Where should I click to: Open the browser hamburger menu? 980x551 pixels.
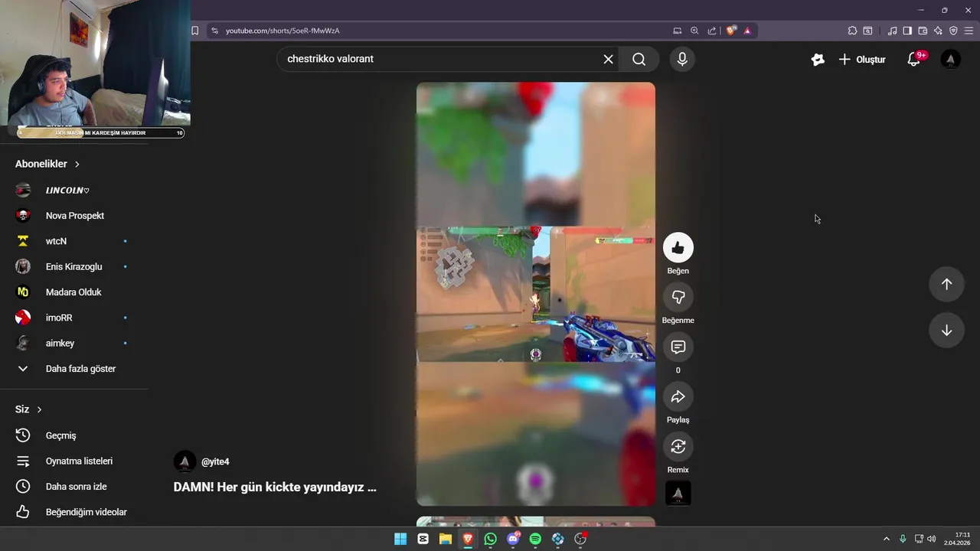[x=969, y=31]
